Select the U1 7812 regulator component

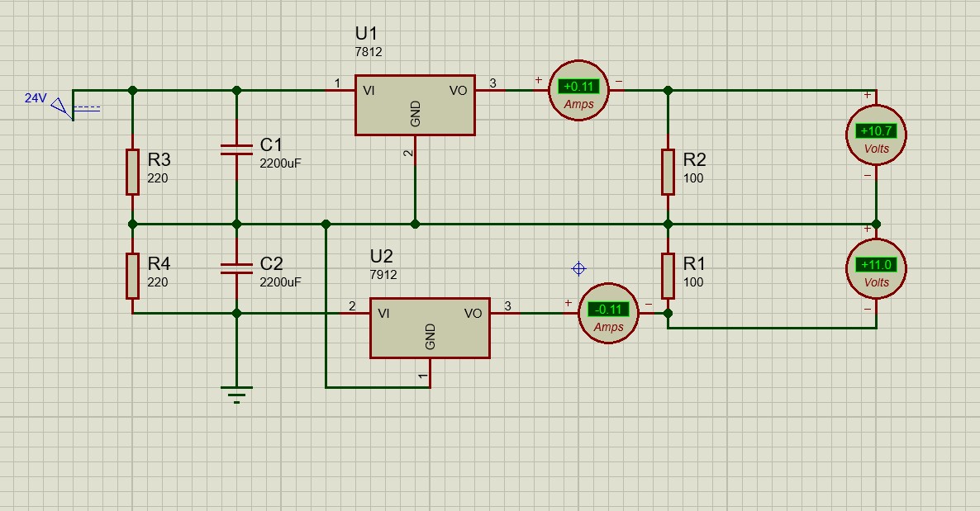[415, 105]
